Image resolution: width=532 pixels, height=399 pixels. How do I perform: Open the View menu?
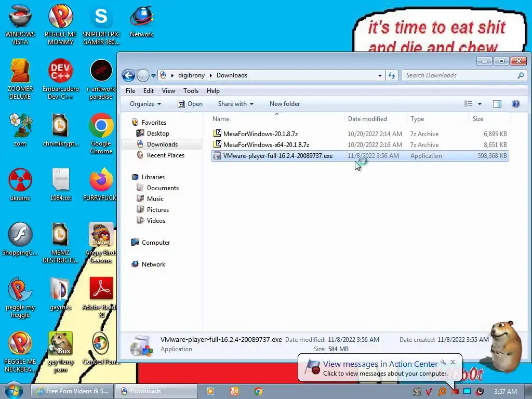168,90
